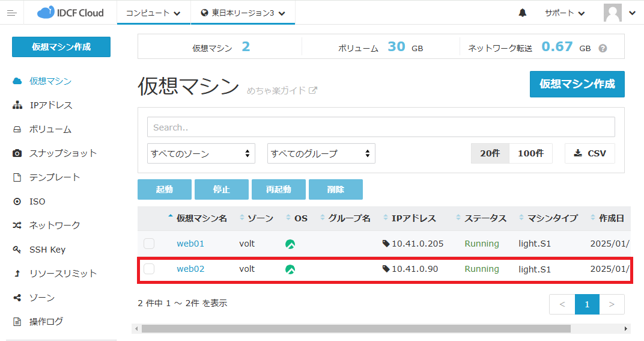The width and height of the screenshot is (644, 341).
Task: Select the 100件 page size option
Action: tap(530, 153)
